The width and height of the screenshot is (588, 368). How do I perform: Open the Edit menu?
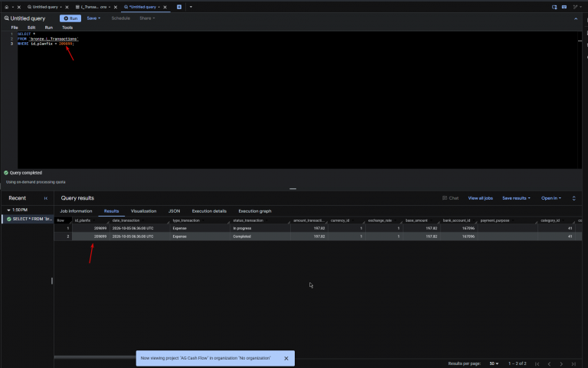point(31,28)
